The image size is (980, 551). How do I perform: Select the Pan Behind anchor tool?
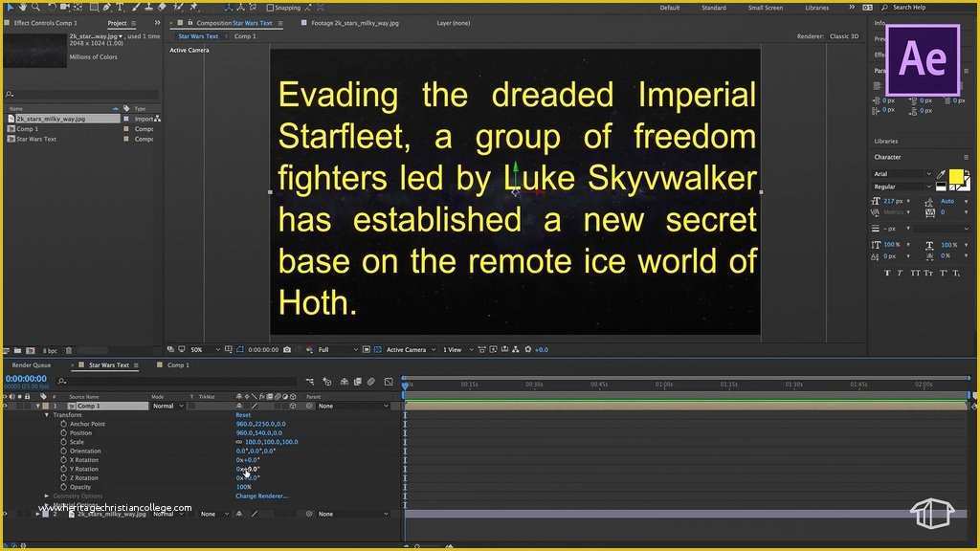78,7
